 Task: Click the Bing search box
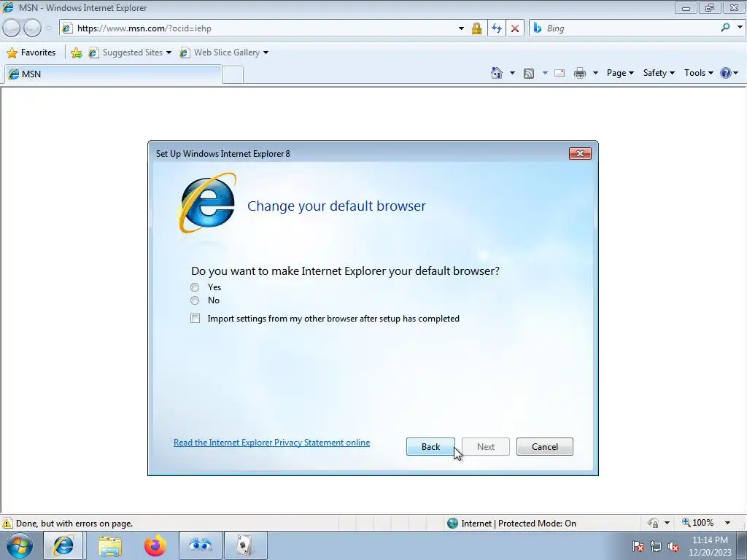[630, 28]
